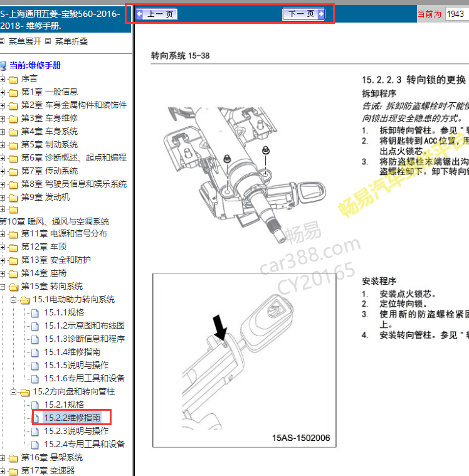Viewport: 469px width, 476px height.
Task: Collapse 15.1电动助力转向系统 subfolder
Action: point(13,300)
